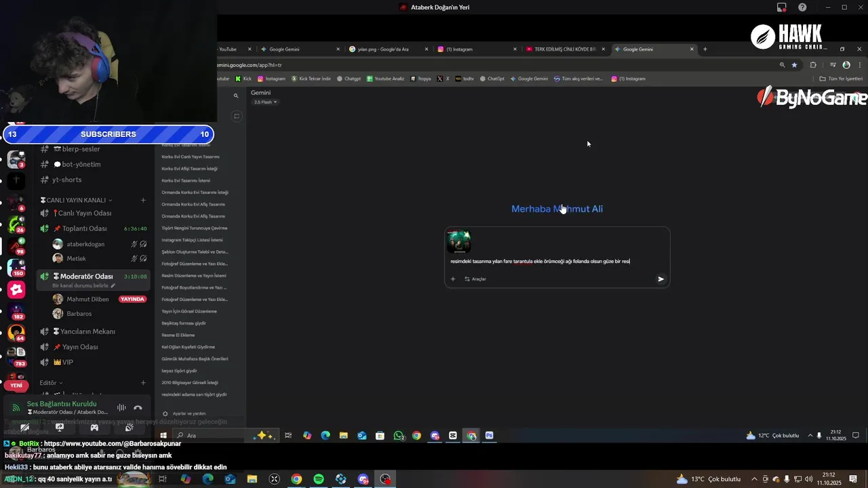Add channel to CANLI YAYIN KANALI with plus

(143, 200)
